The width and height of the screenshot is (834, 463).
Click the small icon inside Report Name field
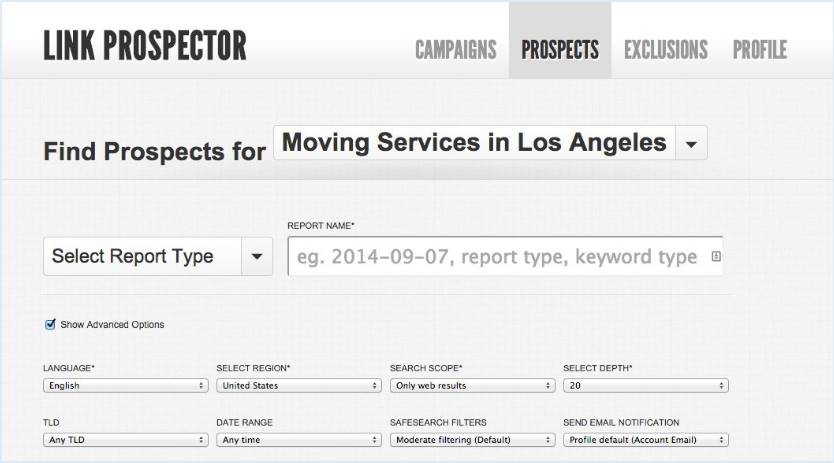point(716,257)
